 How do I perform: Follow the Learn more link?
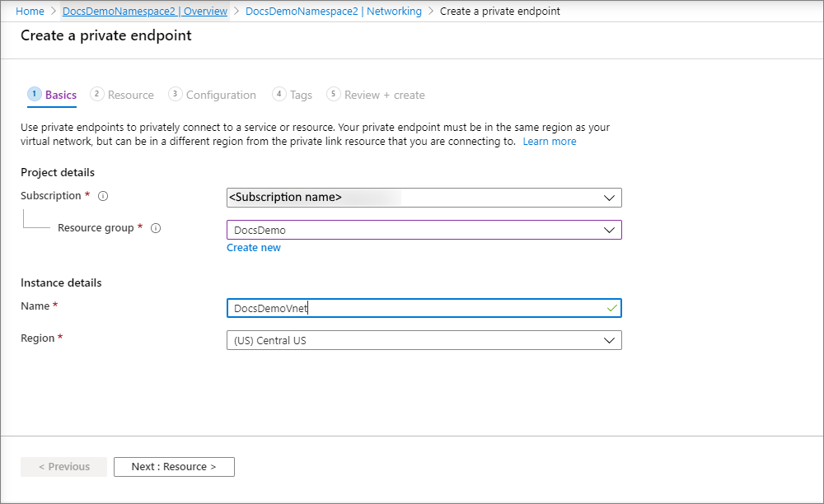tap(550, 142)
